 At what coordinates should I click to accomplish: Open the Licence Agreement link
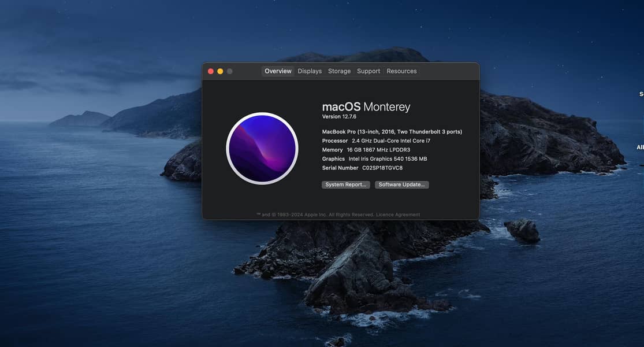click(398, 215)
